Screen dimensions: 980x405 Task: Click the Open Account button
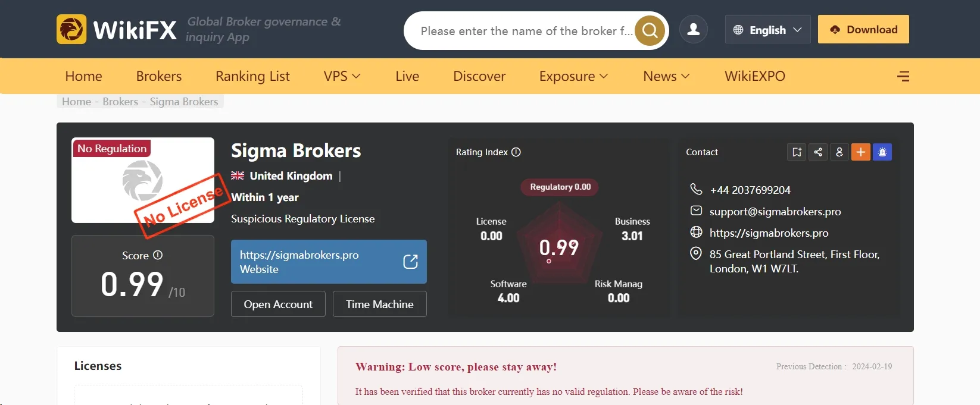tap(278, 304)
